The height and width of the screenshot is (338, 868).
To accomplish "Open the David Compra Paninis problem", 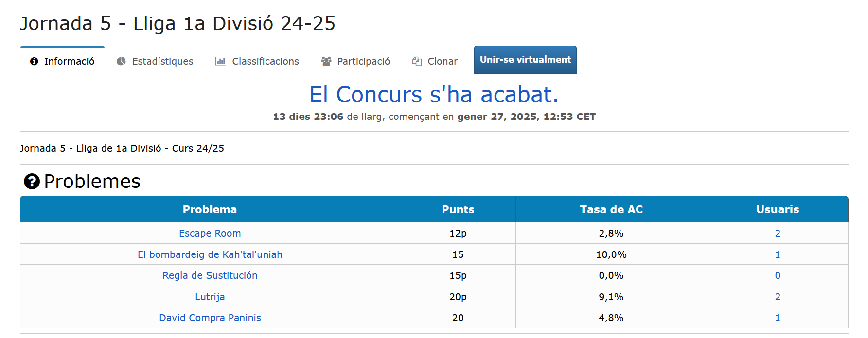I will (210, 318).
